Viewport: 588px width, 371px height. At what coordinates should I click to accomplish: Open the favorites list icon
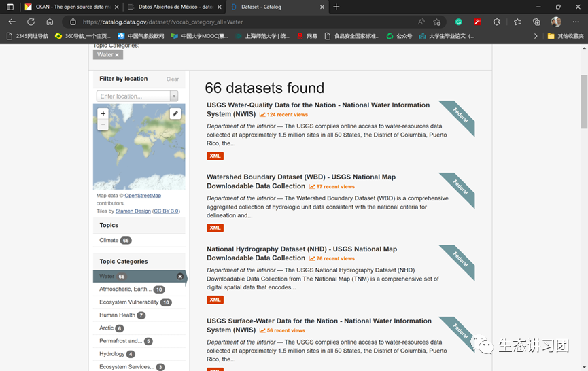point(517,22)
